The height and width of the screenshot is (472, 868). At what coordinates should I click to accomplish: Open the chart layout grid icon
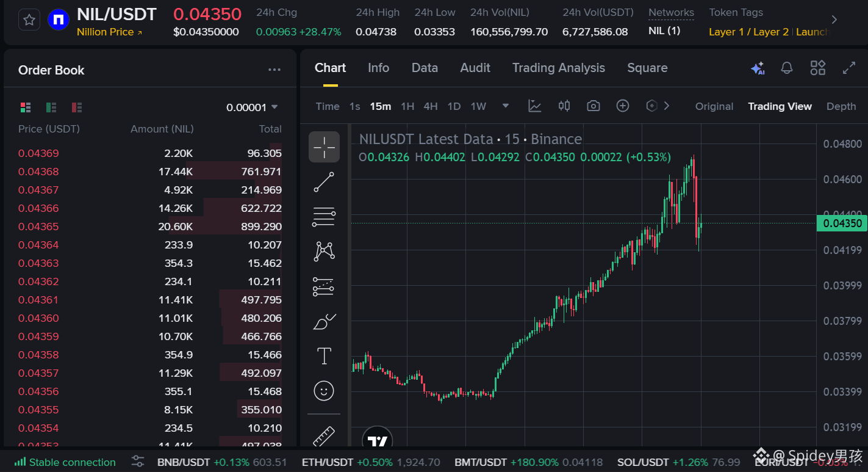[x=817, y=68]
